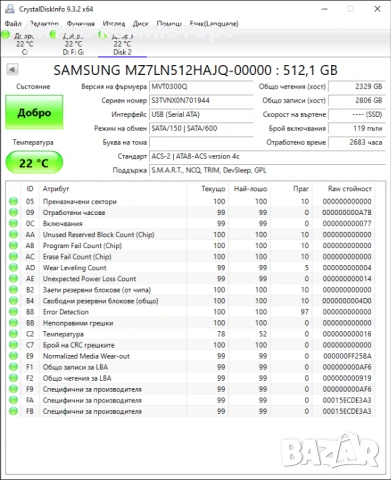Open the Функция menu
The width and height of the screenshot is (391, 480).
tap(81, 24)
